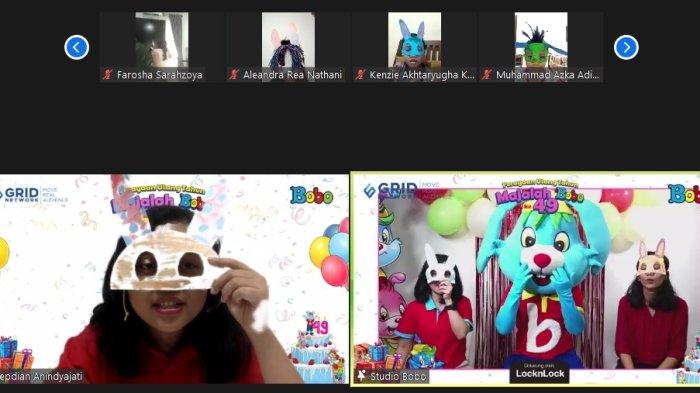Click the LocknLock sponsor banner
The image size is (700, 393).
[x=539, y=372]
